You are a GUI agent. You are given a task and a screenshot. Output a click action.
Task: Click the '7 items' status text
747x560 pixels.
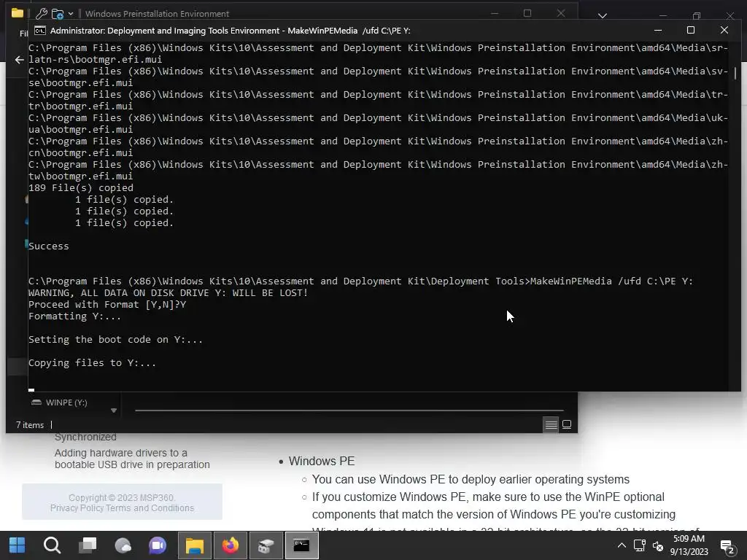pyautogui.click(x=29, y=425)
